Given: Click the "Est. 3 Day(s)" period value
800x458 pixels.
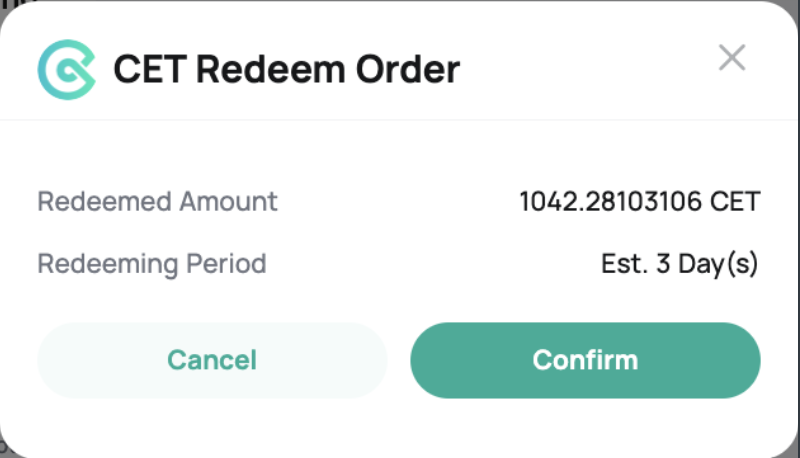Looking at the screenshot, I should (x=680, y=264).
